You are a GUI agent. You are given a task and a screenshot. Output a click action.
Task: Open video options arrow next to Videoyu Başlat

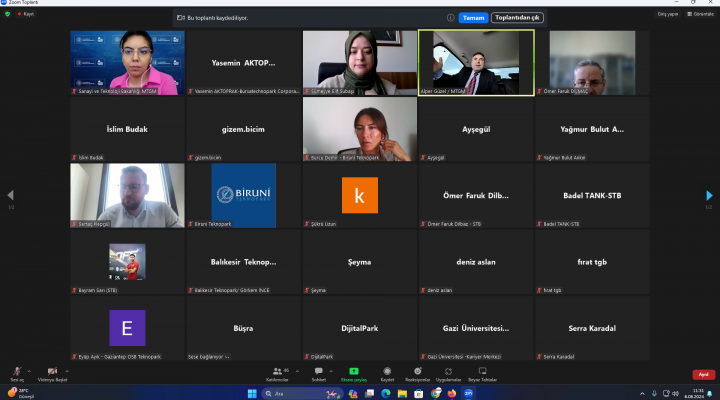click(67, 371)
